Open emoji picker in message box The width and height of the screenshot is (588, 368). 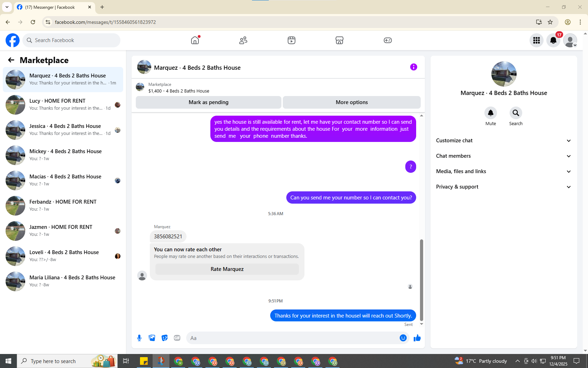403,338
